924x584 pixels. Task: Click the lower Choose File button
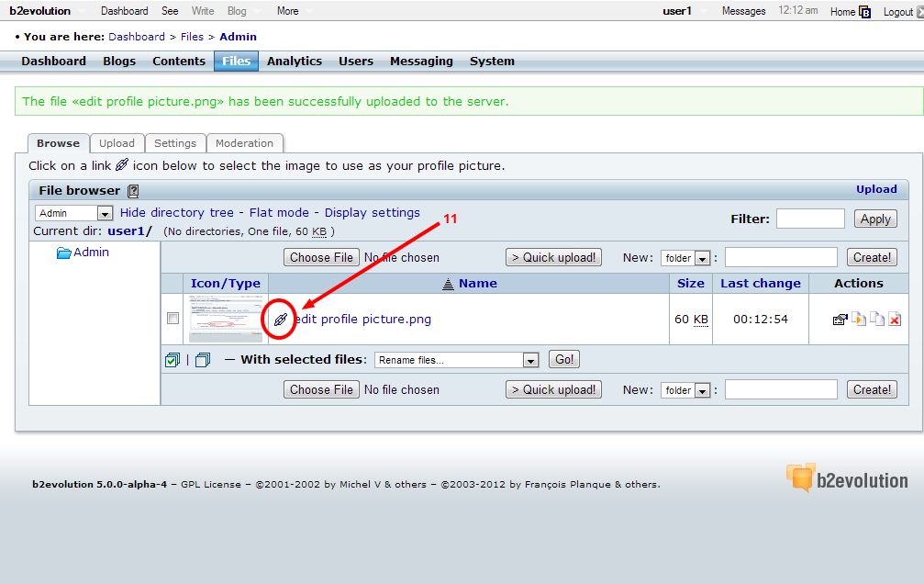(321, 390)
